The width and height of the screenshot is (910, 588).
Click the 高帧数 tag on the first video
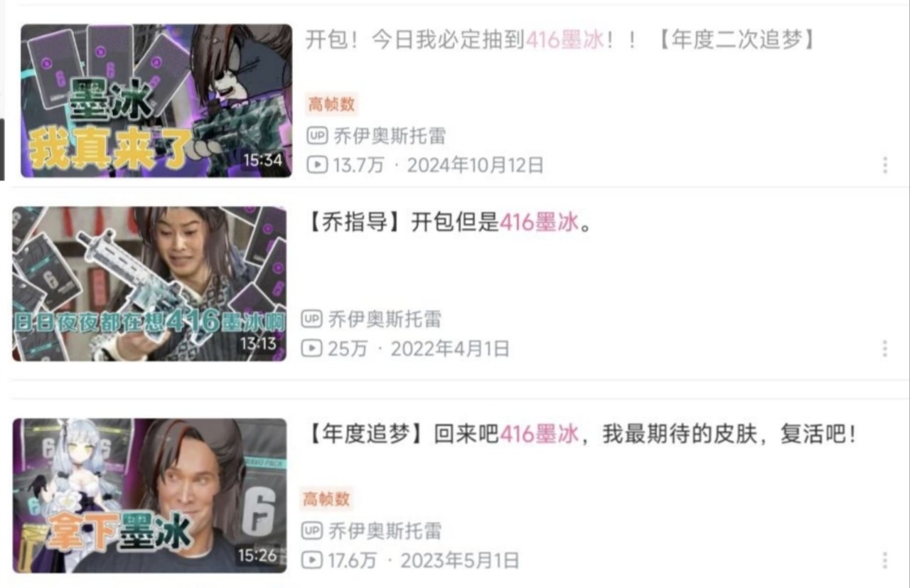[331, 105]
